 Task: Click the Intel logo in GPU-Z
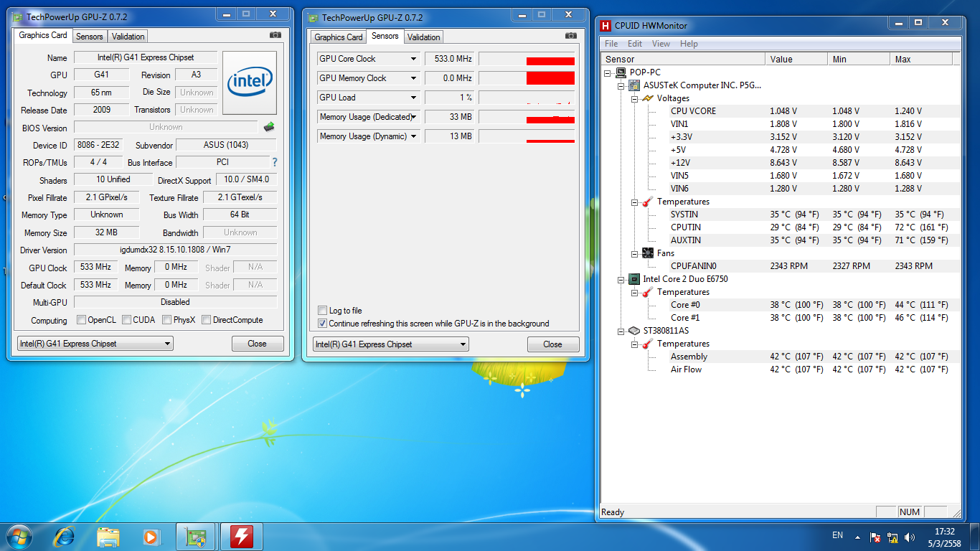coord(250,83)
